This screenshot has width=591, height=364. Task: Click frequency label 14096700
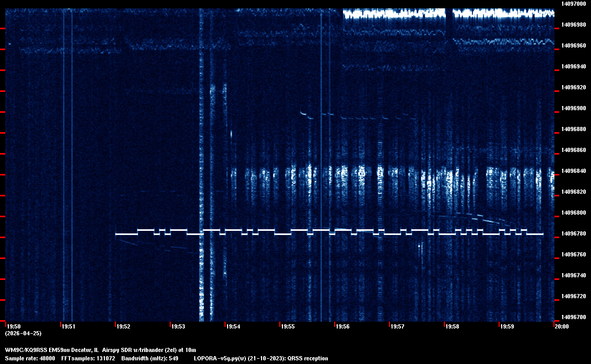pyautogui.click(x=574, y=317)
